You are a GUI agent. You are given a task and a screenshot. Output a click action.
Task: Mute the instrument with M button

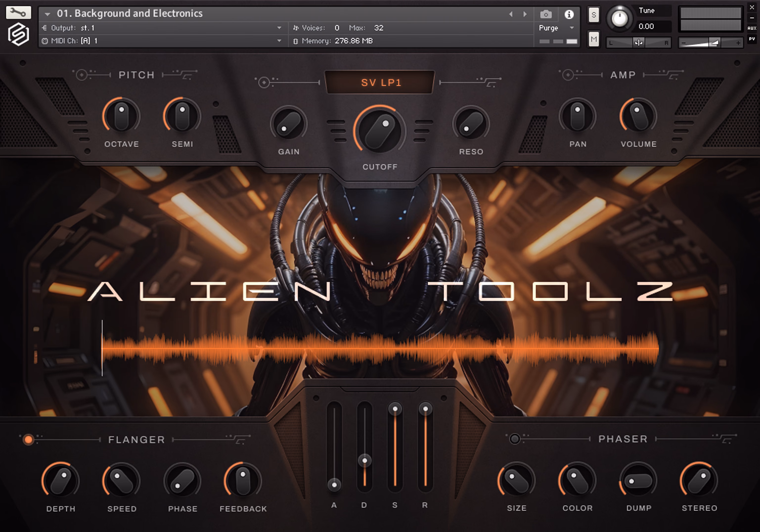click(x=594, y=39)
